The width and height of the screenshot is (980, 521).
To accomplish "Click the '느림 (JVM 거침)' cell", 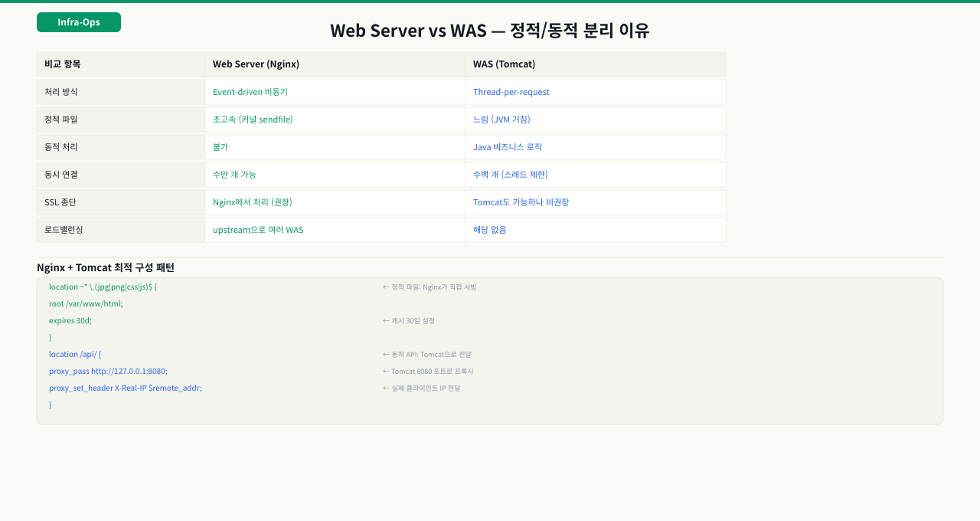I will 596,120.
